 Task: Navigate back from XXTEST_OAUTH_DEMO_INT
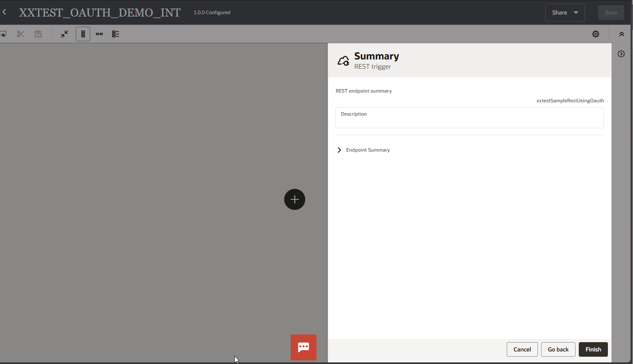click(4, 12)
